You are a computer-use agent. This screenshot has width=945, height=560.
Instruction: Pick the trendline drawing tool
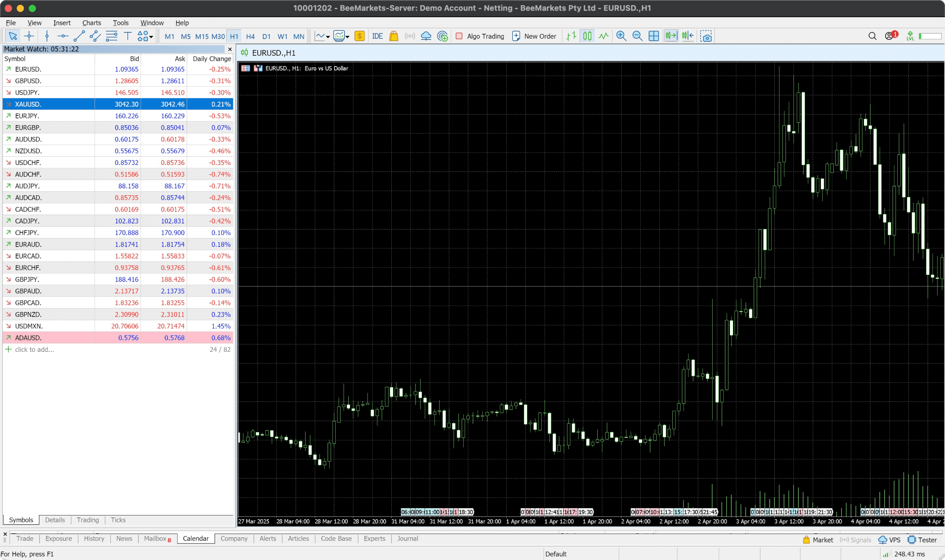(x=79, y=36)
